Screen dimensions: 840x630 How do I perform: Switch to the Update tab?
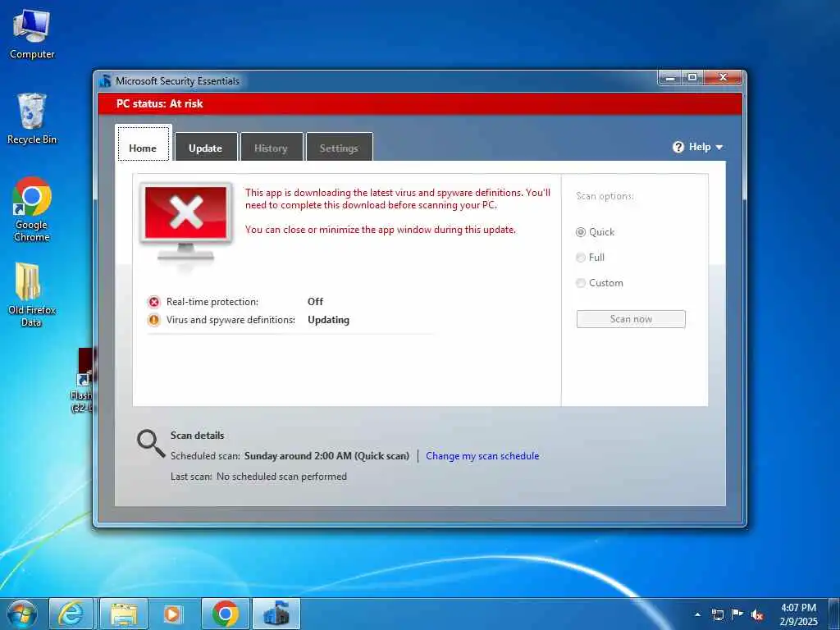[x=206, y=147]
